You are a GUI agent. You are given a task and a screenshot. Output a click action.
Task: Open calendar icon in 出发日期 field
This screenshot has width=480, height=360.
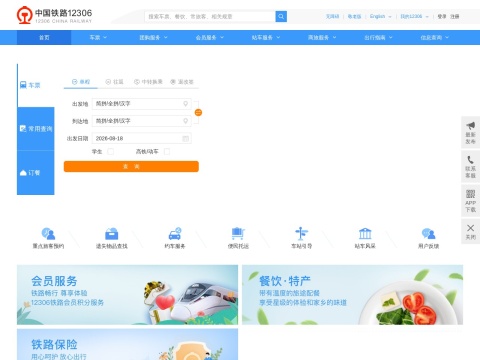[x=186, y=138]
